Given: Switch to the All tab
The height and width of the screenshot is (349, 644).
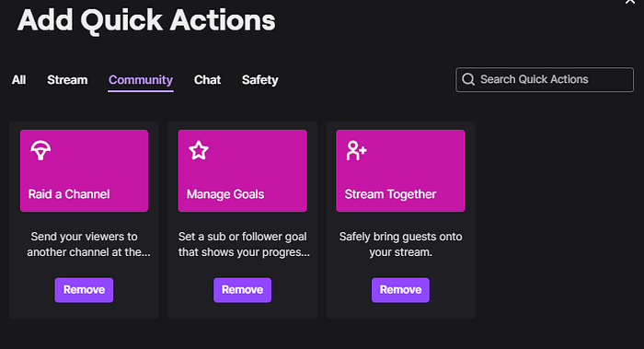Looking at the screenshot, I should click(19, 80).
